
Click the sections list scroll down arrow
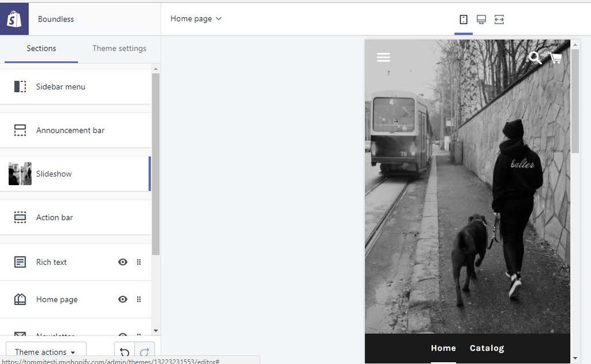coord(156,331)
